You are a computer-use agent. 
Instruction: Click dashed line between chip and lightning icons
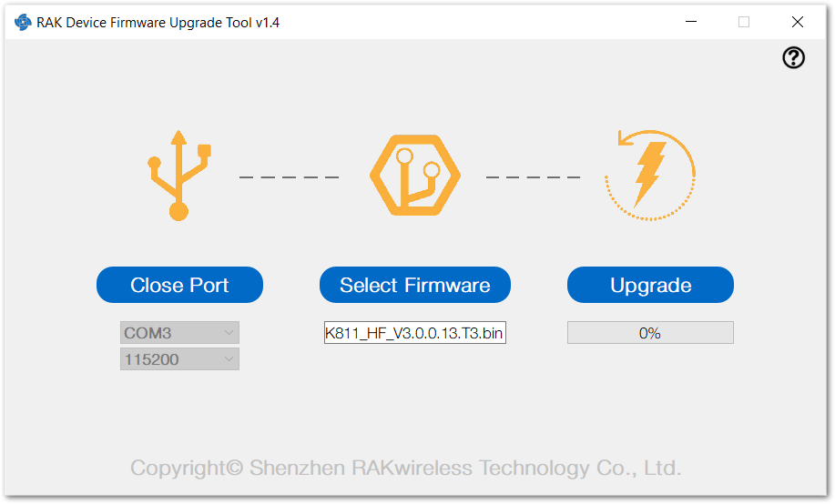[x=533, y=176]
